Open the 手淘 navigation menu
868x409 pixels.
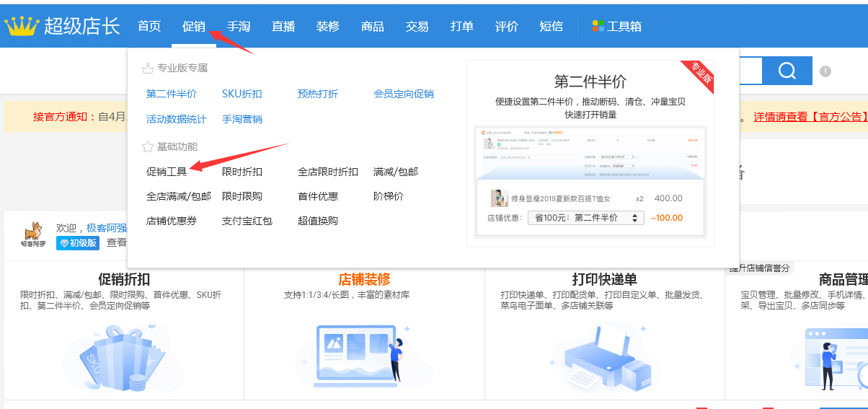(x=239, y=26)
